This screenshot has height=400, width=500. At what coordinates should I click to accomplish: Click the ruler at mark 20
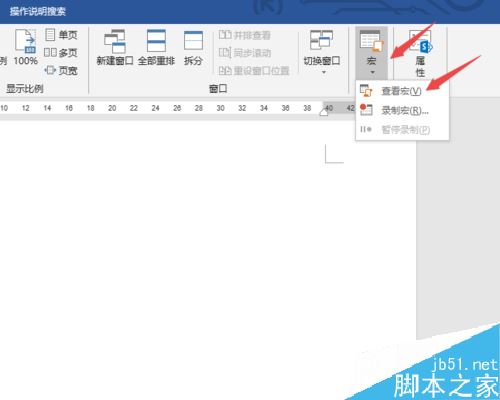coord(112,108)
